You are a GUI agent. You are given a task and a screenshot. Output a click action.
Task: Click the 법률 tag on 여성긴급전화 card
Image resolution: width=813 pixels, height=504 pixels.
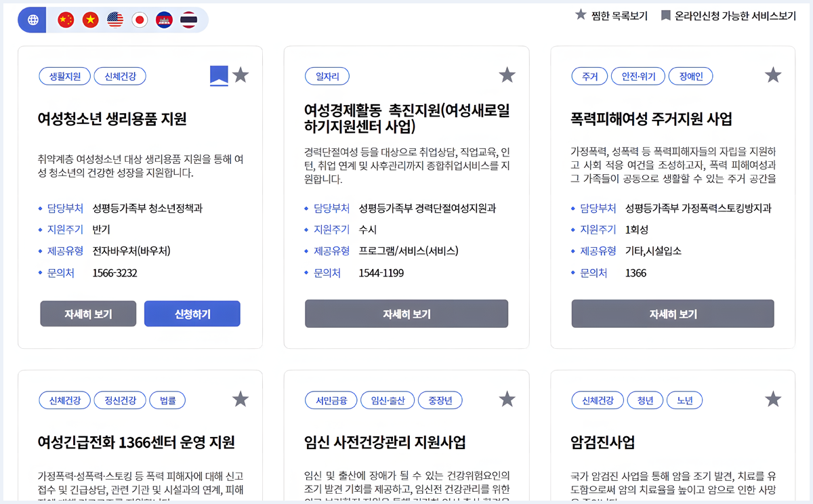167,400
